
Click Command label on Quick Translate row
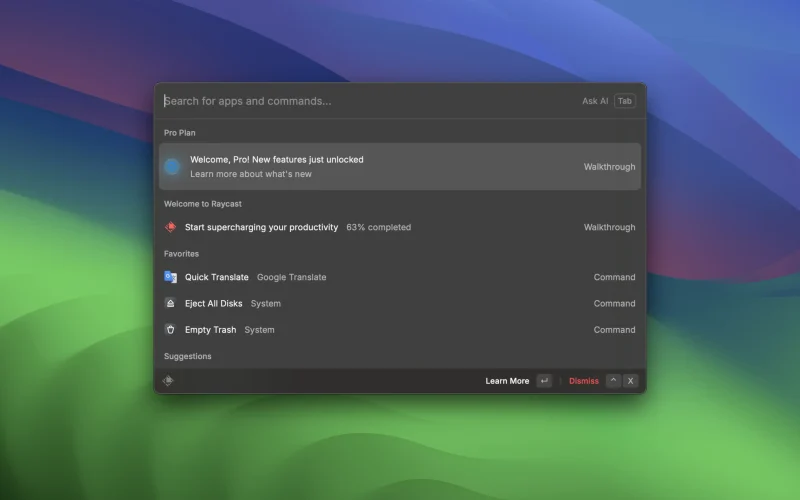[614, 277]
